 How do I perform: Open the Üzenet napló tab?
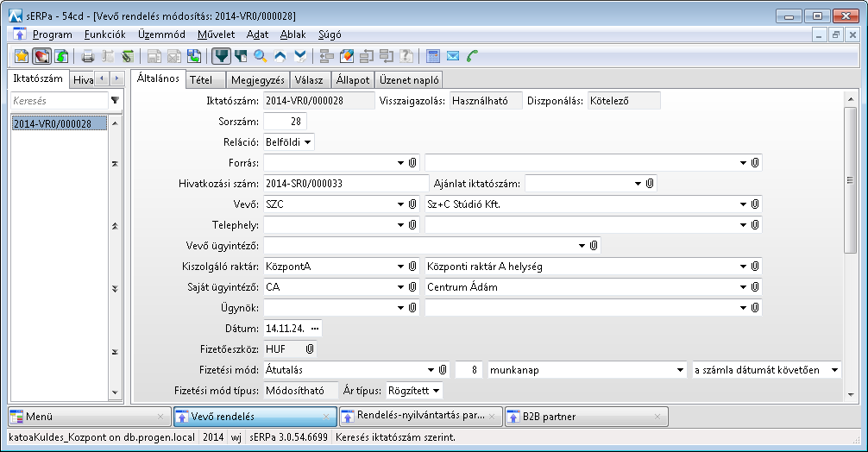(410, 79)
